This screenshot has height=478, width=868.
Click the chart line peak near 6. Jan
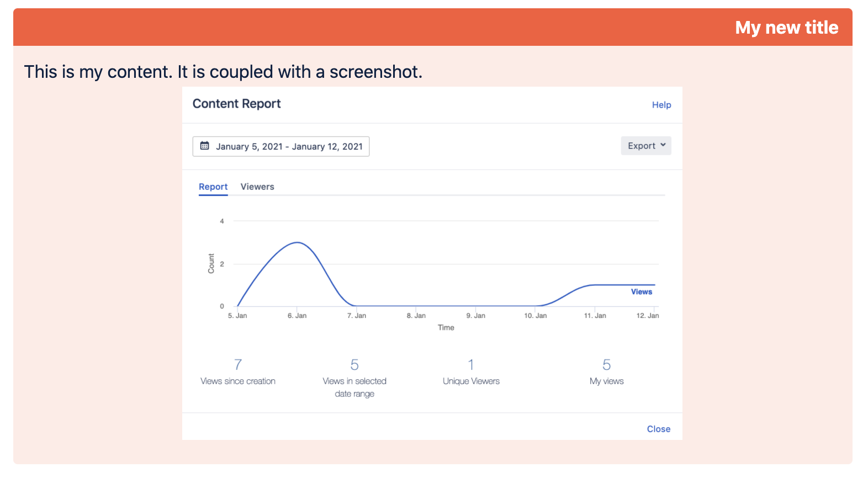(298, 242)
